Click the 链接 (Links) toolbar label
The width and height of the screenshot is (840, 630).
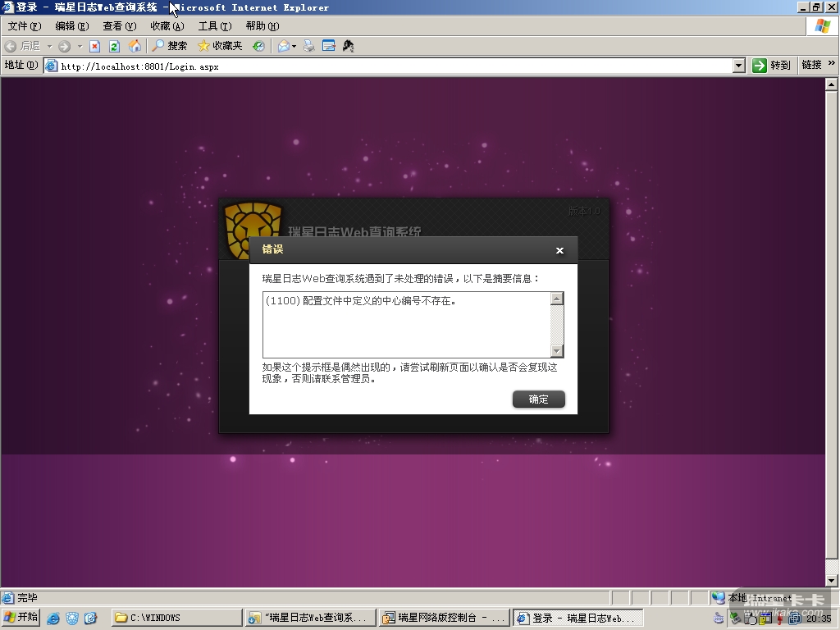click(811, 65)
